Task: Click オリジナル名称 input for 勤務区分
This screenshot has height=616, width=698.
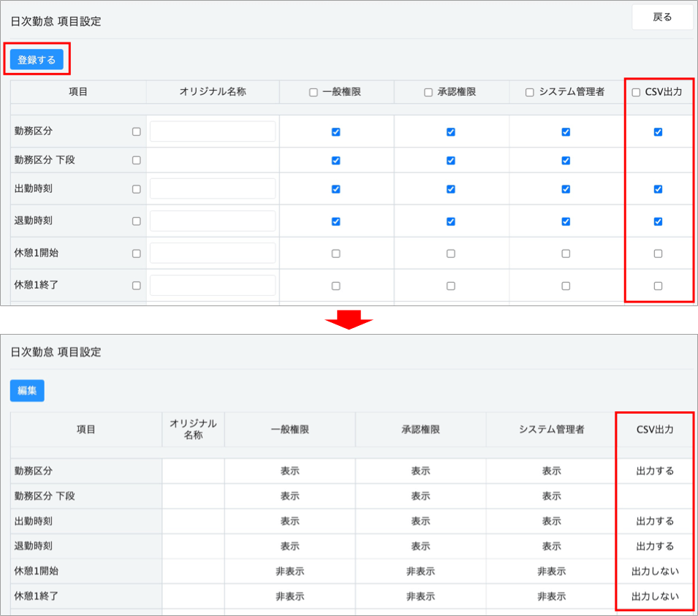Action: coord(213,132)
